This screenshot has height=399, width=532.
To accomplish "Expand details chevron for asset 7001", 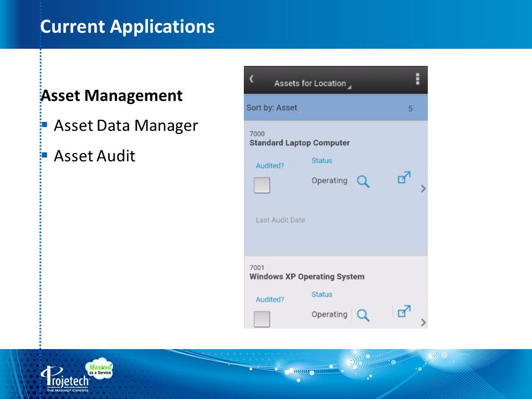I will click(x=423, y=323).
